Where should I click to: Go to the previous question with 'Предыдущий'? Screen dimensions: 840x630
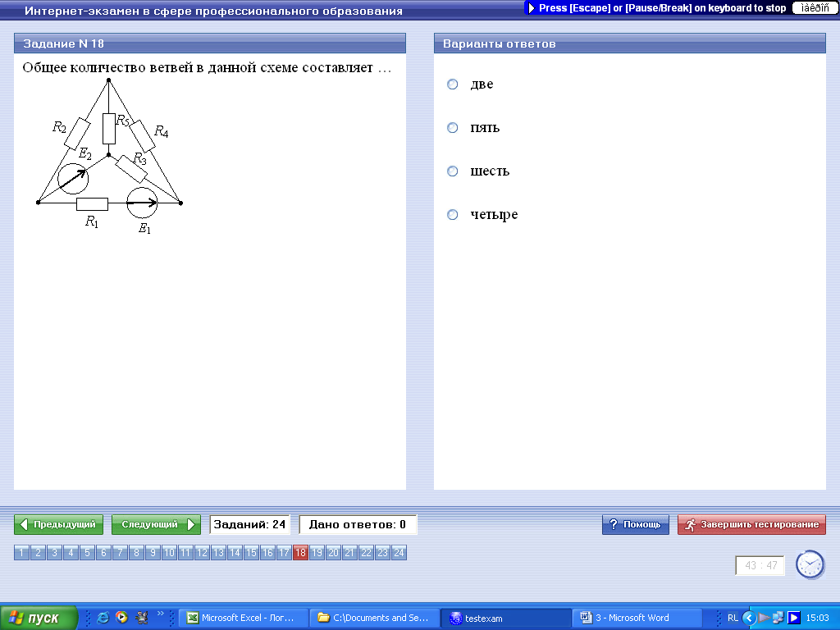coord(58,524)
